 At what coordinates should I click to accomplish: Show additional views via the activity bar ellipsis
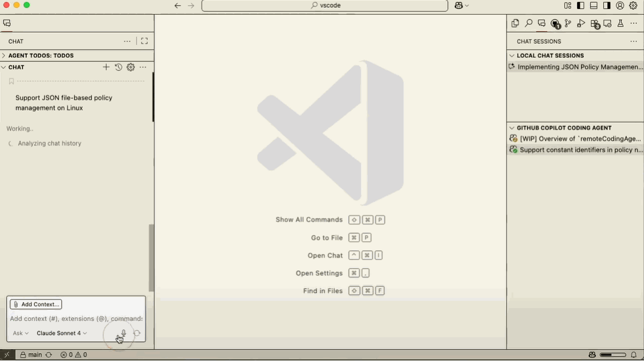click(x=634, y=24)
